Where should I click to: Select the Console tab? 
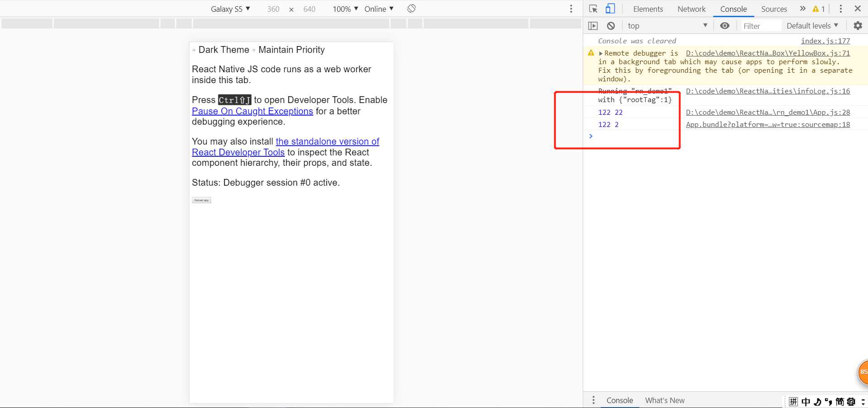coord(733,9)
